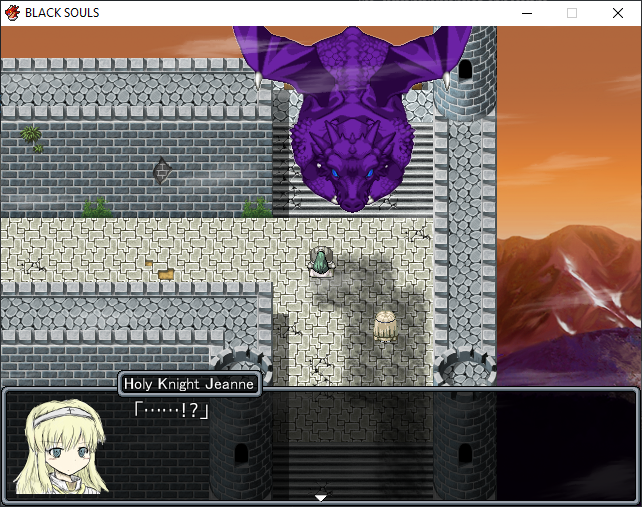Click the green-haired character sprite
Viewport: 642px width, 507px height.
pos(322,263)
